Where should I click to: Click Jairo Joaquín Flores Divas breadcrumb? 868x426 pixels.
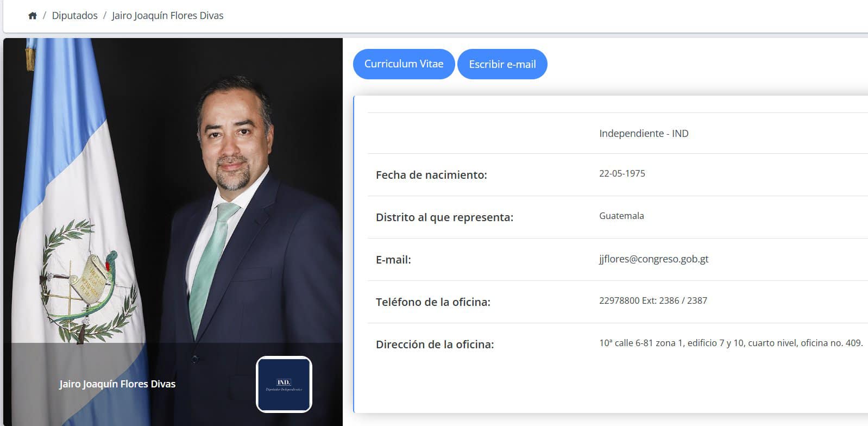[x=167, y=16]
